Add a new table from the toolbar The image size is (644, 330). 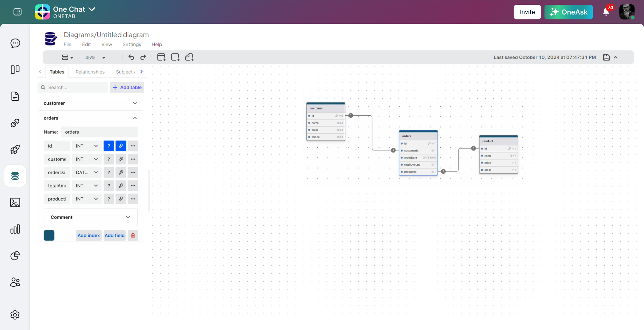click(161, 57)
